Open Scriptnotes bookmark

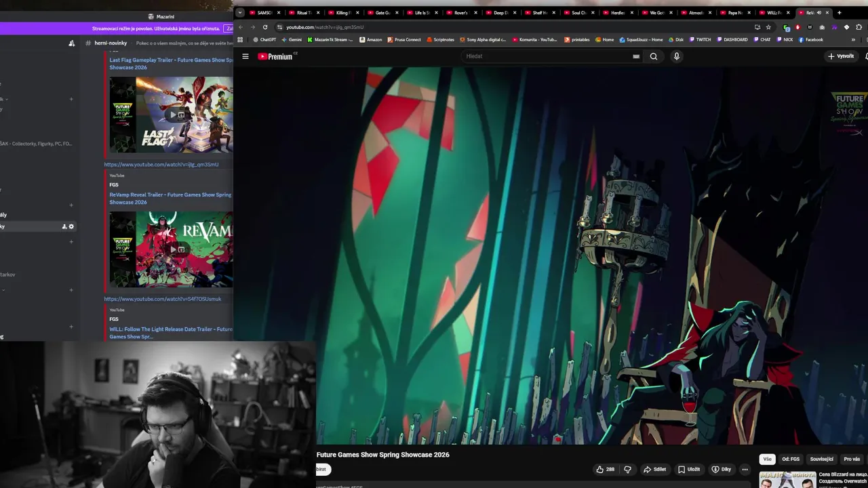tap(441, 39)
